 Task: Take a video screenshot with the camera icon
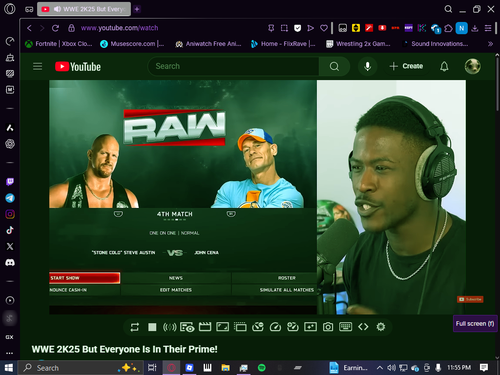coord(328,327)
